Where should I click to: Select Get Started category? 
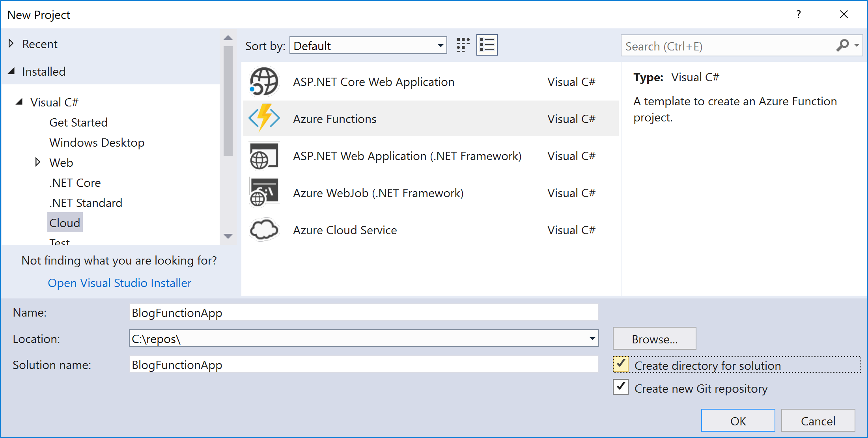pyautogui.click(x=78, y=122)
